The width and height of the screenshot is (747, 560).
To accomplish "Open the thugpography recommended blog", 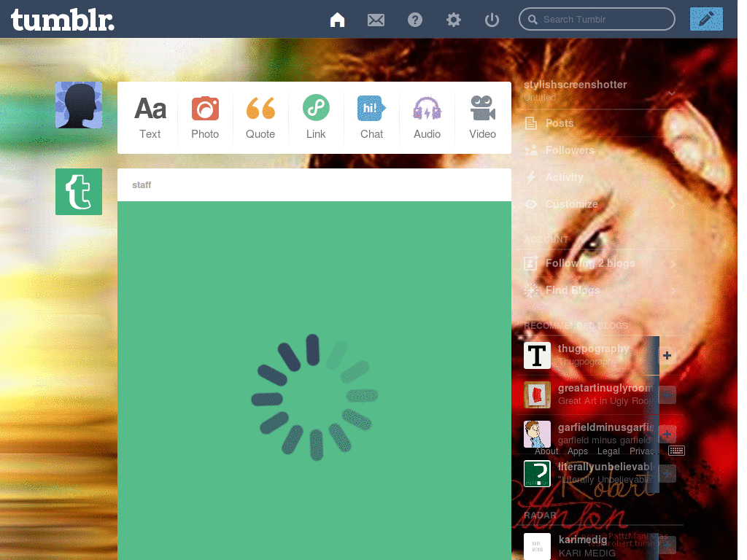I will [x=593, y=349].
